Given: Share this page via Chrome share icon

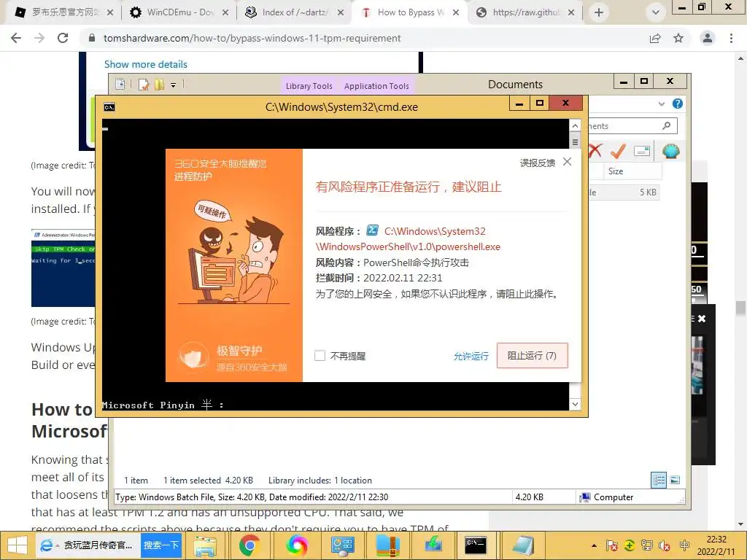Looking at the screenshot, I should click(655, 38).
